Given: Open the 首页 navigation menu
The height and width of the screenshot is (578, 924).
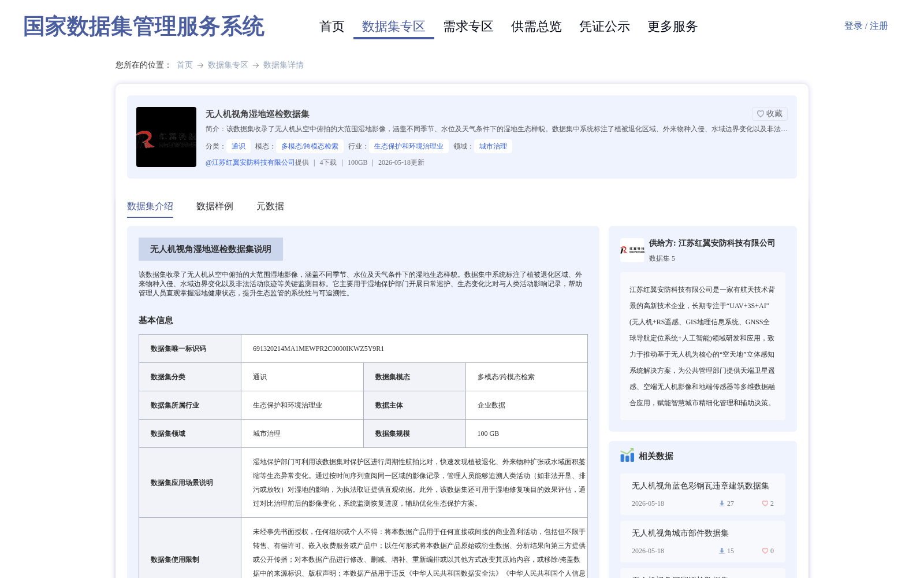Looking at the screenshot, I should tap(332, 27).
